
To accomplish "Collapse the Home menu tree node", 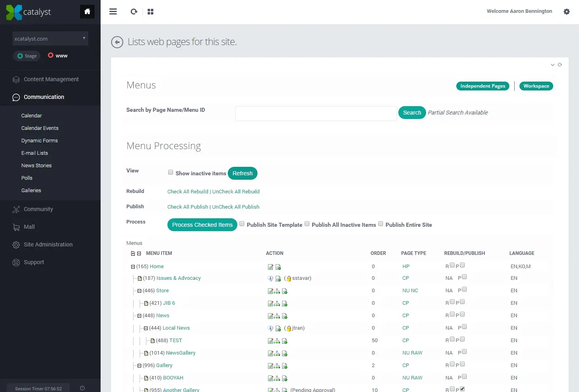I will pos(133,267).
